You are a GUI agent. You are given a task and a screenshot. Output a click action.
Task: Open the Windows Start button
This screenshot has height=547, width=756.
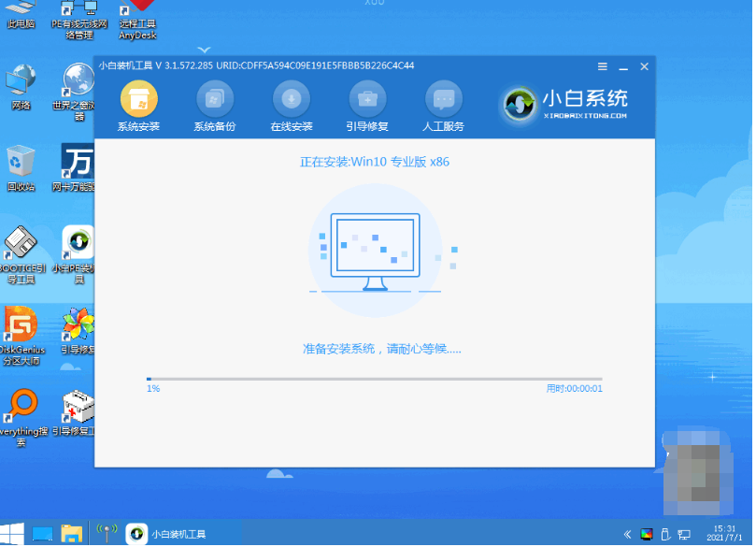[x=12, y=534]
